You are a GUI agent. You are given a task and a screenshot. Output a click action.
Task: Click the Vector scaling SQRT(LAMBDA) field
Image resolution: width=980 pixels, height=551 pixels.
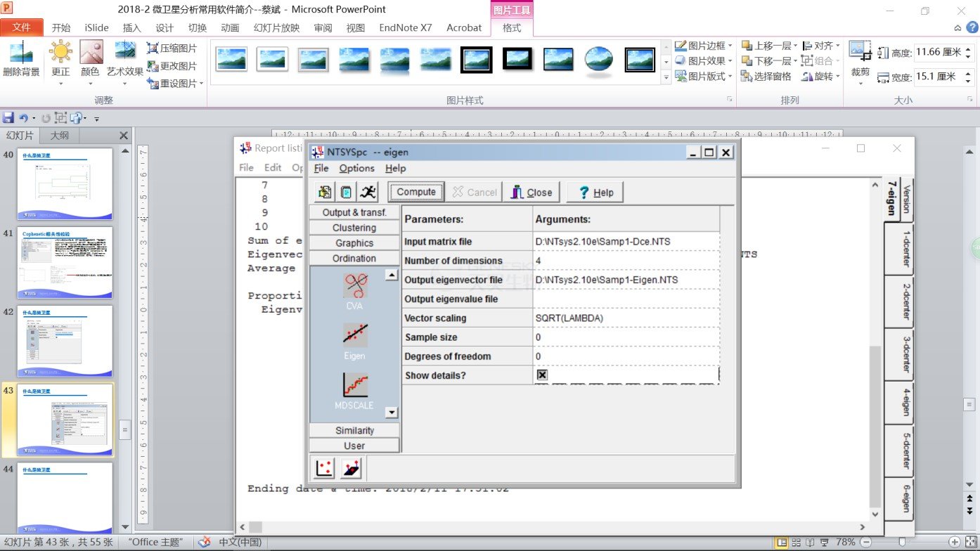(626, 318)
